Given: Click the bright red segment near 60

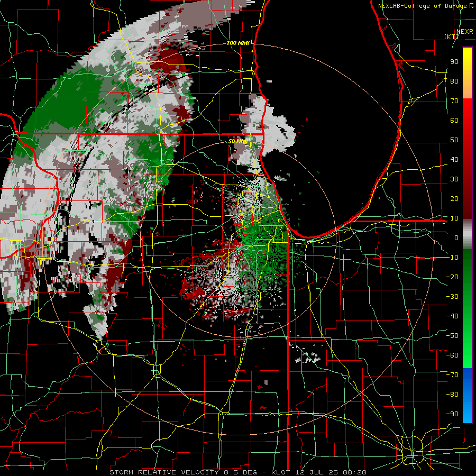Looking at the screenshot, I should [467, 114].
